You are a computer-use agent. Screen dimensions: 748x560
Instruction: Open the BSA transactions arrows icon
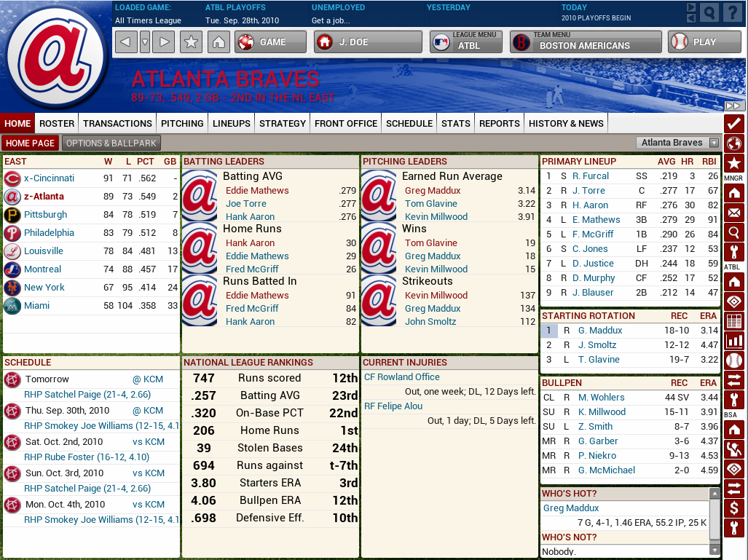tap(733, 489)
